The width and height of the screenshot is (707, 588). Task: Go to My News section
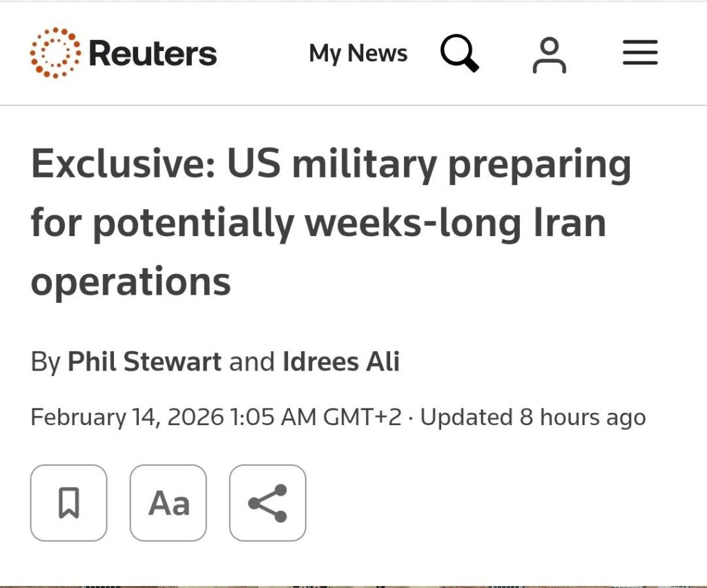[x=358, y=53]
